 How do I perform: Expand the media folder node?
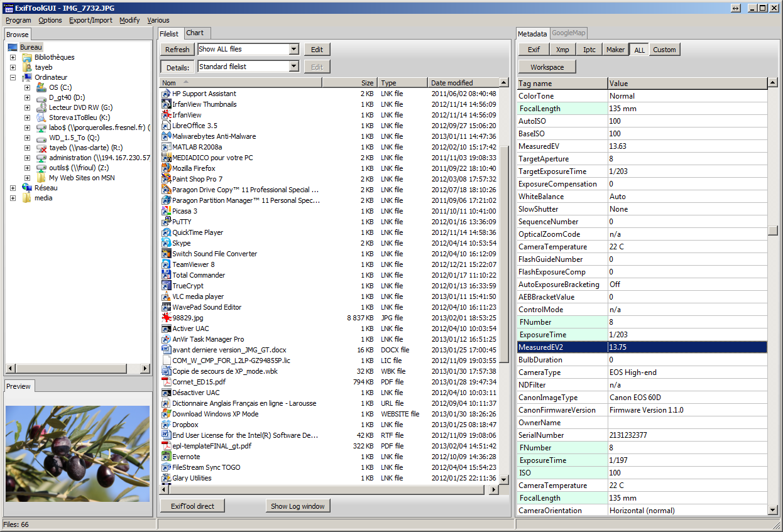click(x=13, y=198)
